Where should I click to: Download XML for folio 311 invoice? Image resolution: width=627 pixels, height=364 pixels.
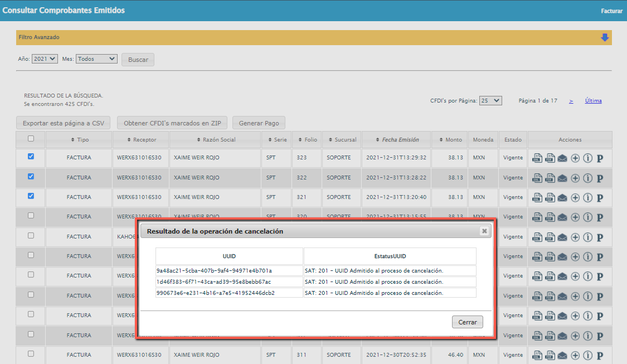coord(537,355)
